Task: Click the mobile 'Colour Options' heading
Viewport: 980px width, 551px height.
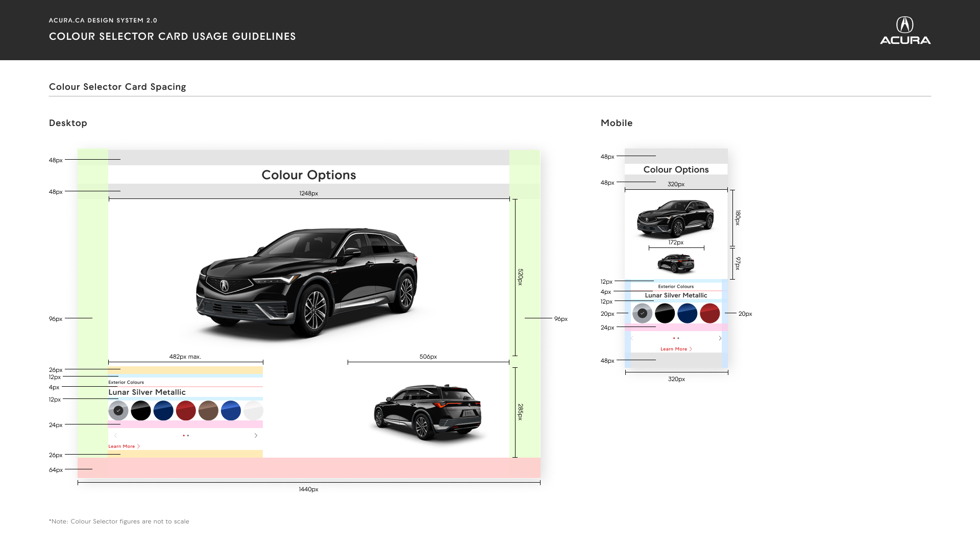Action: click(676, 169)
